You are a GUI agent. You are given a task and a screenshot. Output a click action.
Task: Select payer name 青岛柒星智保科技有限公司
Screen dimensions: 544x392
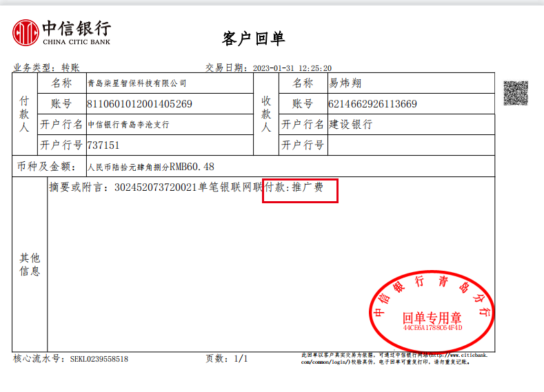137,83
